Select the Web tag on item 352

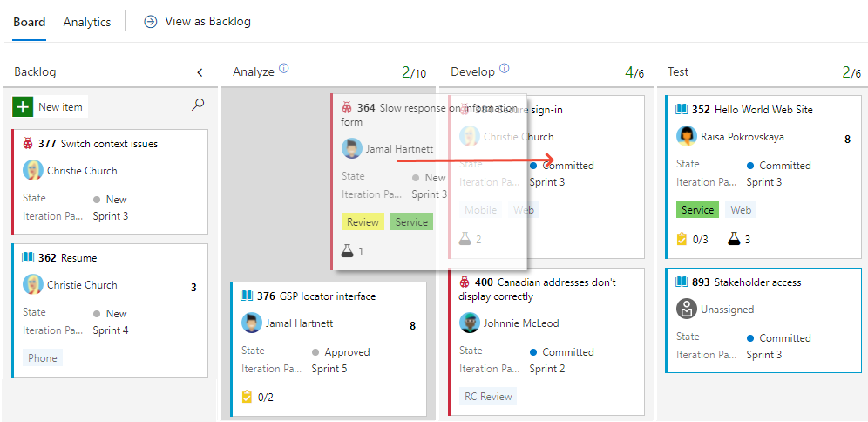click(x=741, y=210)
